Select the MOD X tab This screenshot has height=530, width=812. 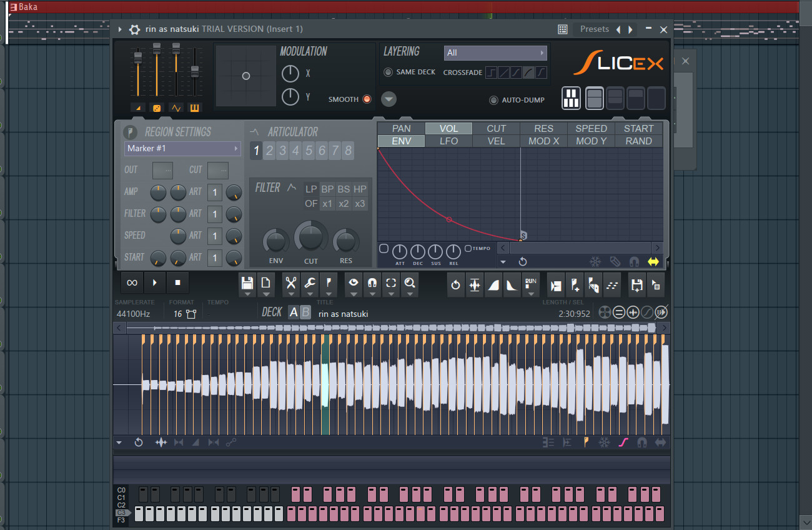544,141
